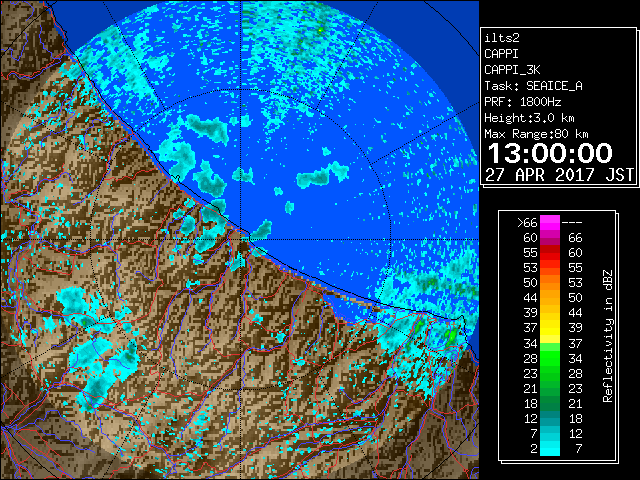
Task: Click the 'CAPPI_3K' product label
Action: tap(512, 70)
